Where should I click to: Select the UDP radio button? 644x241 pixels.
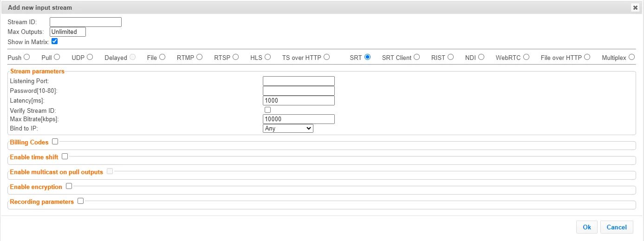pyautogui.click(x=90, y=57)
